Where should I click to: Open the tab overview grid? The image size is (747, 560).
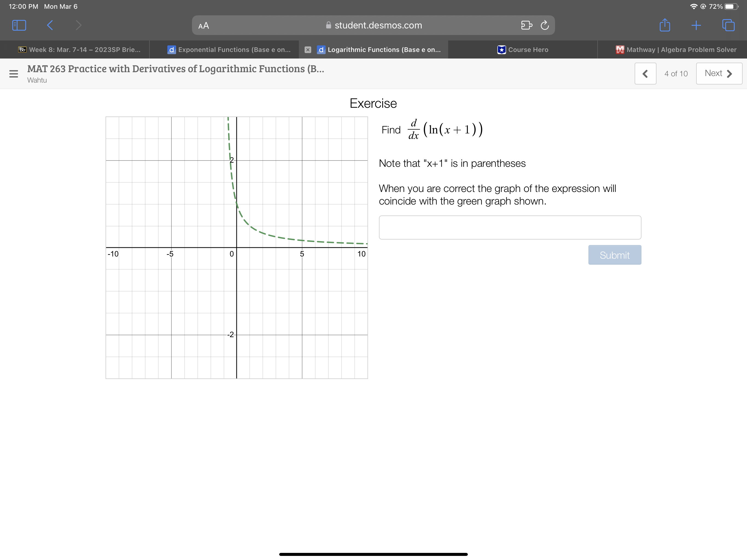click(x=728, y=25)
